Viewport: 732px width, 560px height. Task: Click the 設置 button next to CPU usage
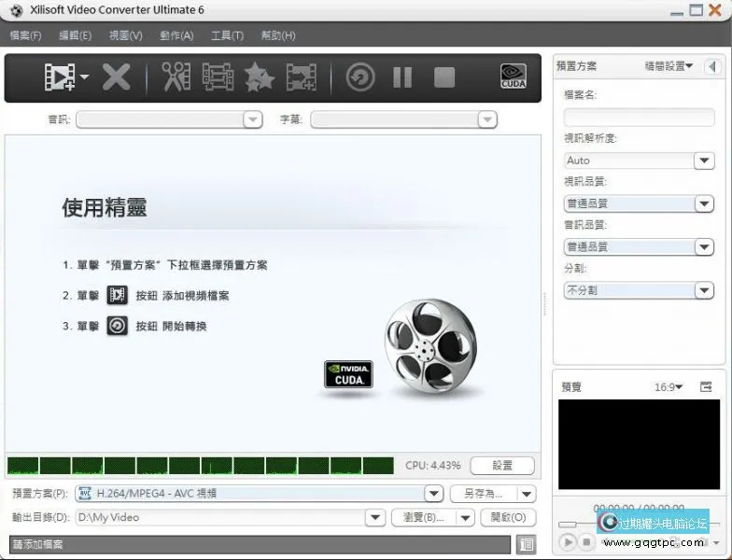502,465
